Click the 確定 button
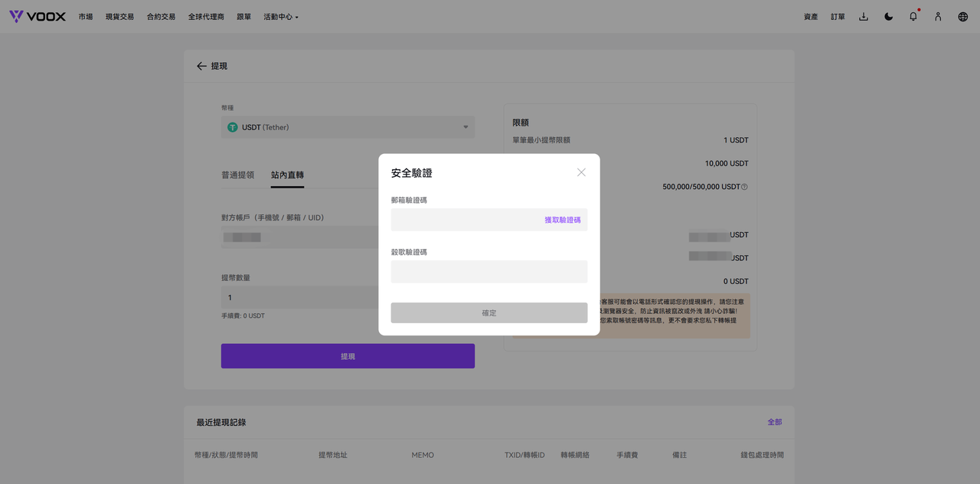 pos(489,312)
